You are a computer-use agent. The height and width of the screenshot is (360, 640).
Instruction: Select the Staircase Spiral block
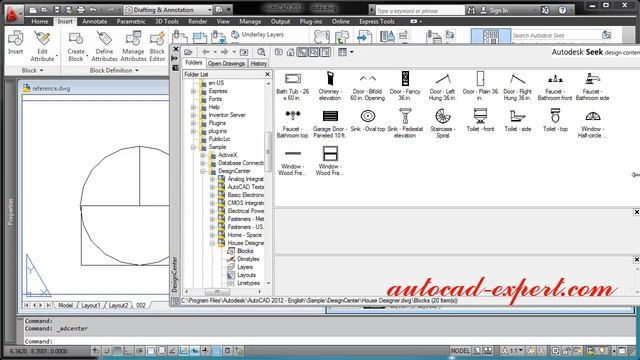click(442, 123)
